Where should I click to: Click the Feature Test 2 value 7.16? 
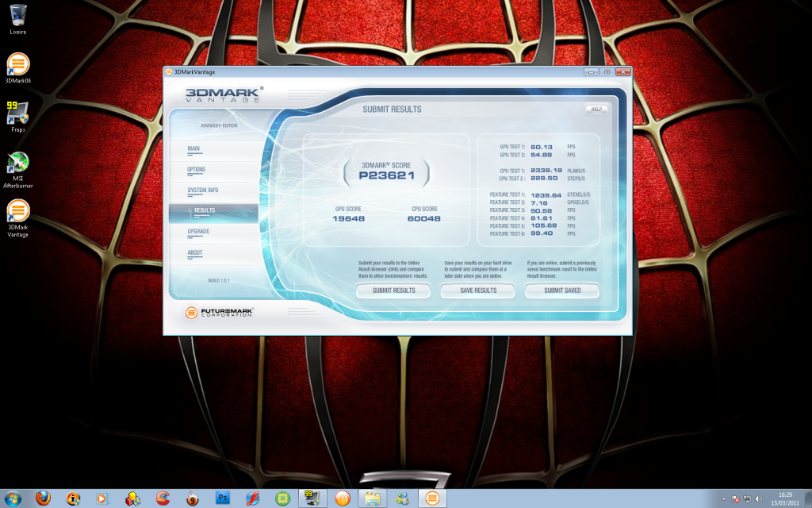tap(539, 203)
